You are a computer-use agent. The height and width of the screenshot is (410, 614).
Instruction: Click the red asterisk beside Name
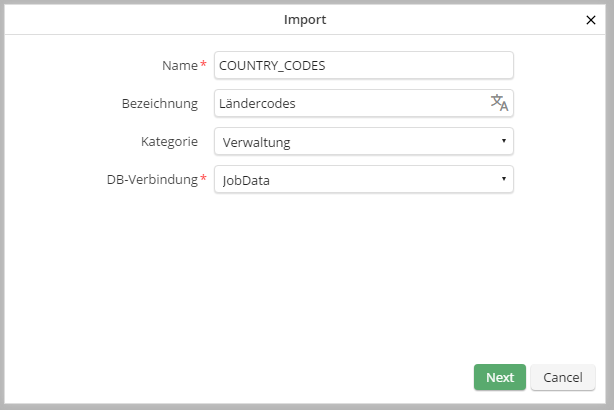coord(204,64)
